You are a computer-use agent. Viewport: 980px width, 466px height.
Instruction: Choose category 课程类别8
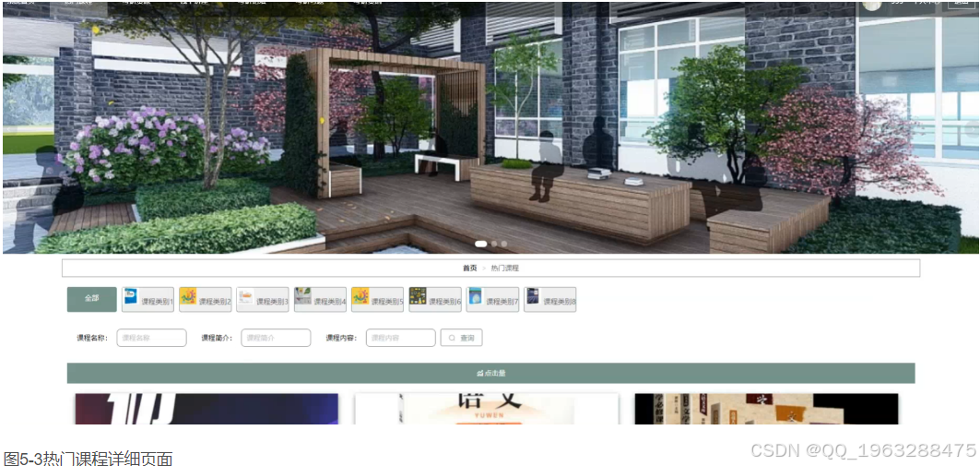[550, 299]
